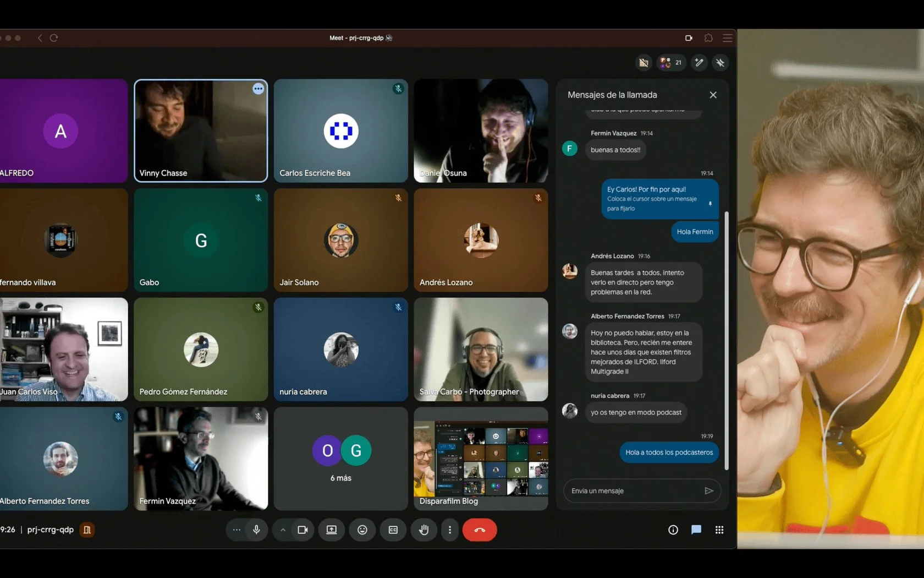
Task: Go back with the browser back arrow
Action: [40, 38]
